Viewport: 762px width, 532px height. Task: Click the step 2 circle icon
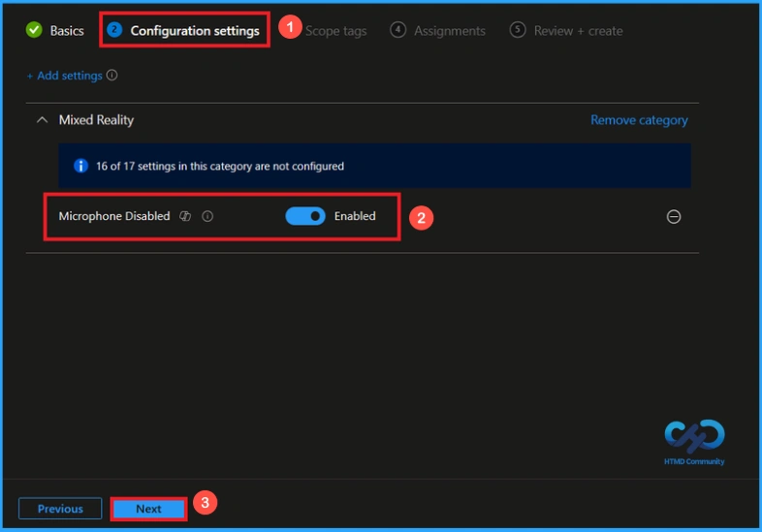coord(114,30)
